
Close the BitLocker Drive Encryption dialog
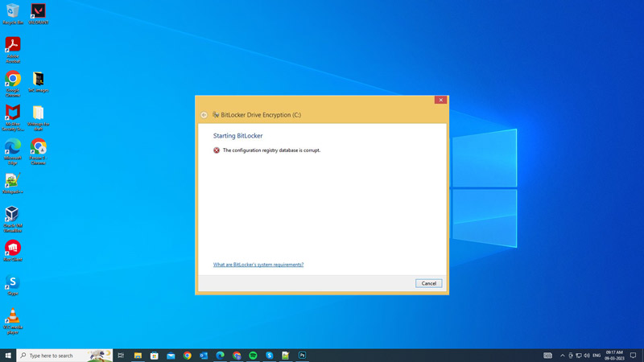click(440, 100)
